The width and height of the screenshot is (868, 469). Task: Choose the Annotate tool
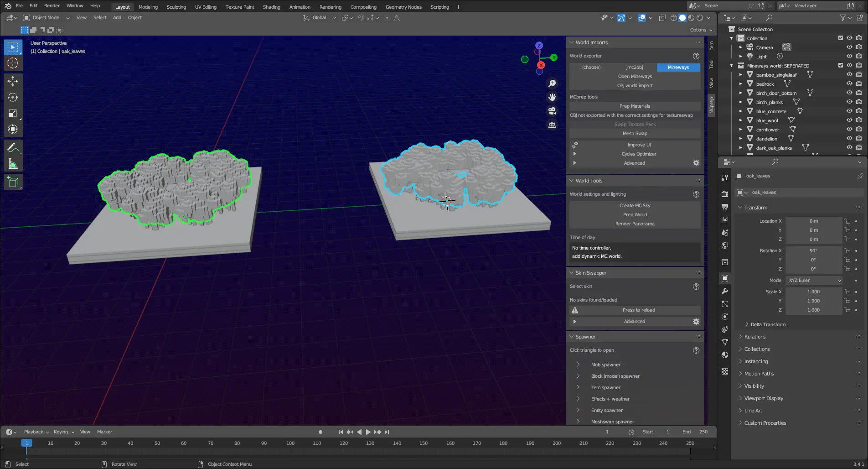pyautogui.click(x=13, y=147)
